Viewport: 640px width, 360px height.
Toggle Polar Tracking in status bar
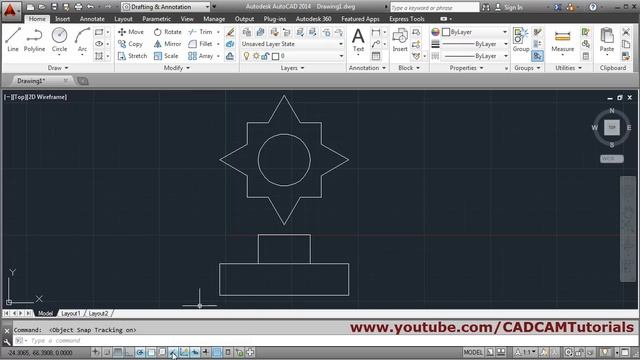tap(140, 352)
